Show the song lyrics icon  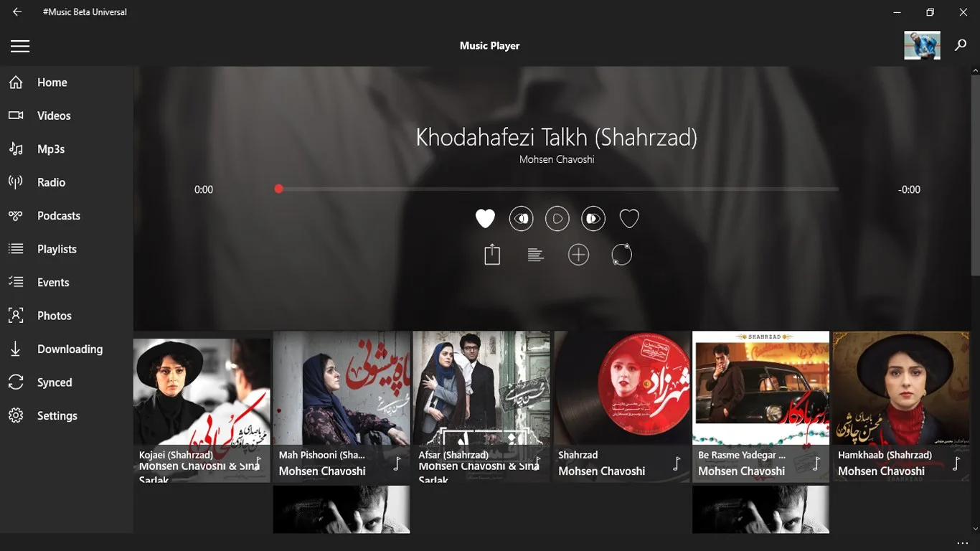pyautogui.click(x=535, y=255)
